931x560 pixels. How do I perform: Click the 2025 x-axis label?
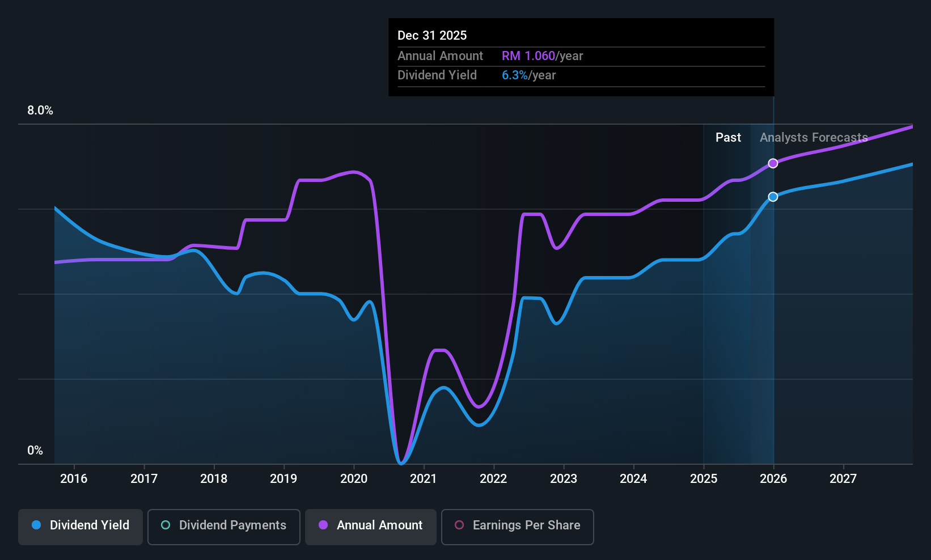(x=704, y=479)
